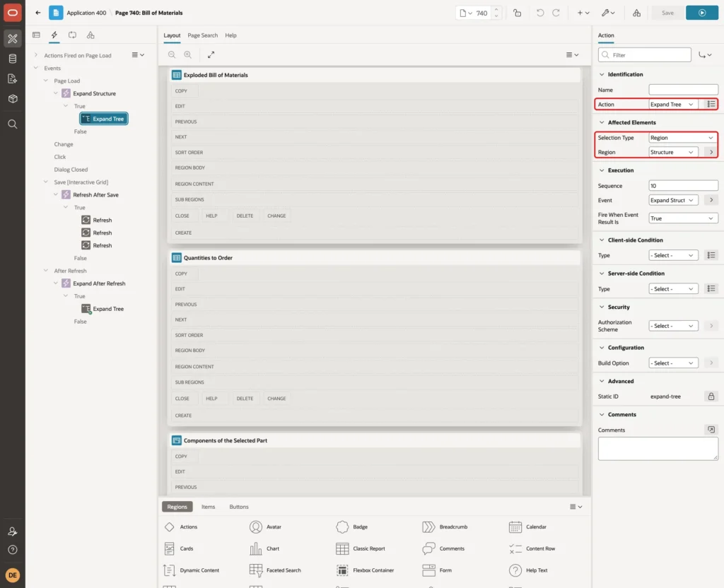724x588 pixels.
Task: Open the Fire When Event Result Is dropdown
Action: point(683,218)
